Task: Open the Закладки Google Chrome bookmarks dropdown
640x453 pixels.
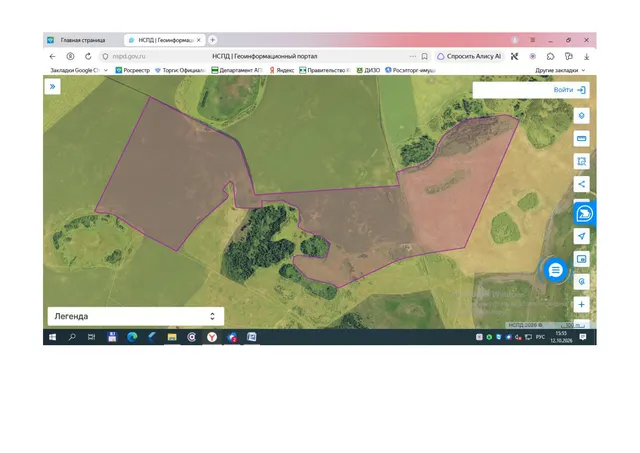Action: (79, 70)
